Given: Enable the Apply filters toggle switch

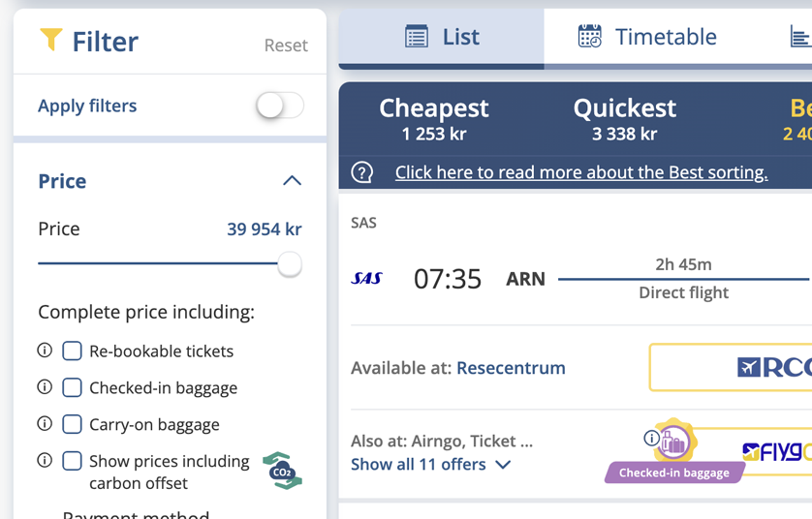Looking at the screenshot, I should [280, 106].
